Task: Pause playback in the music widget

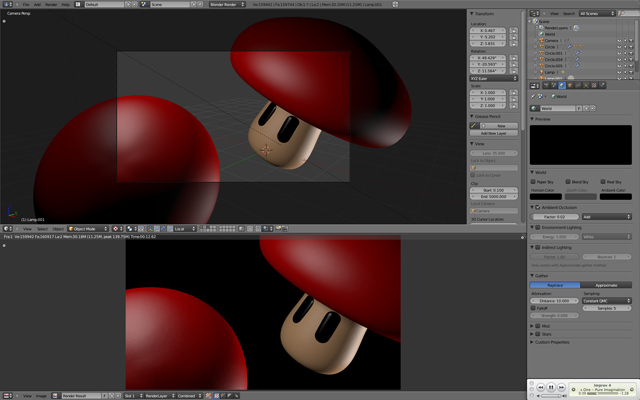Action: [x=549, y=387]
